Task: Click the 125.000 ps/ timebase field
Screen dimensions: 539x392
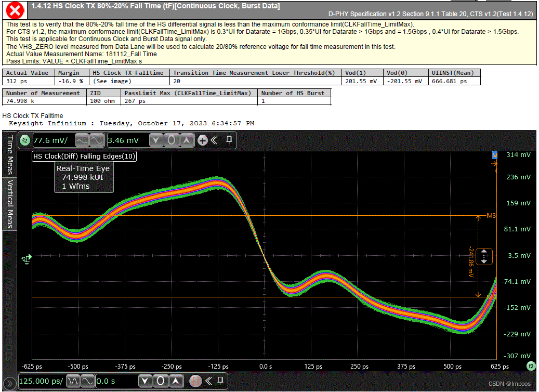Action: tap(42, 381)
